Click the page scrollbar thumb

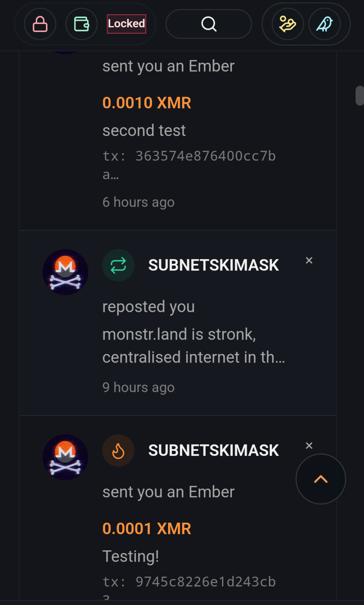360,95
